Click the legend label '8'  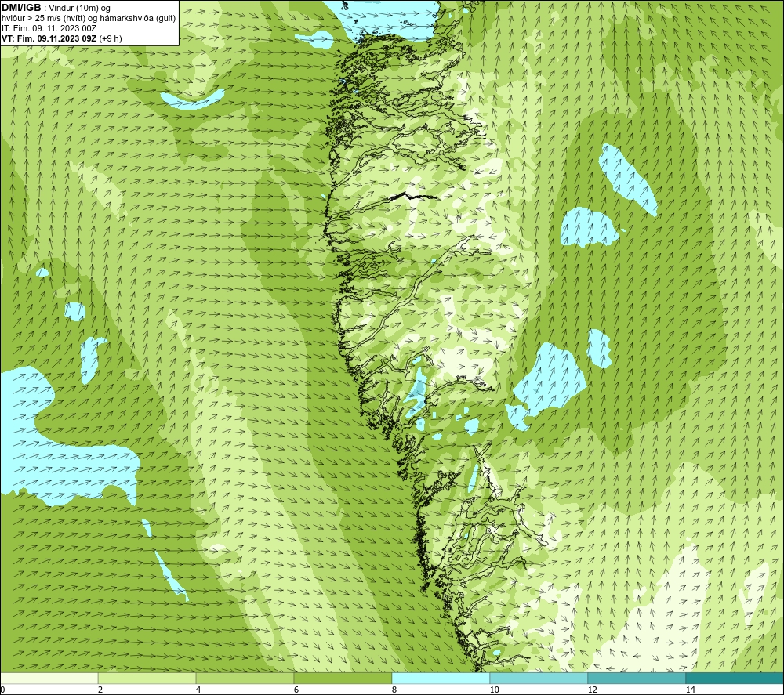pyautogui.click(x=394, y=690)
